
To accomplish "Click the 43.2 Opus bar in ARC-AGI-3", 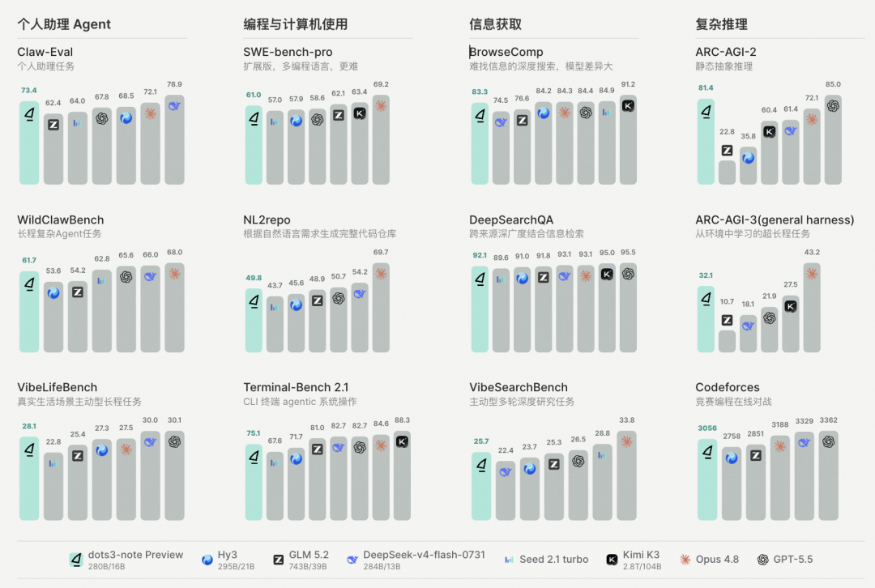I will coord(812,308).
